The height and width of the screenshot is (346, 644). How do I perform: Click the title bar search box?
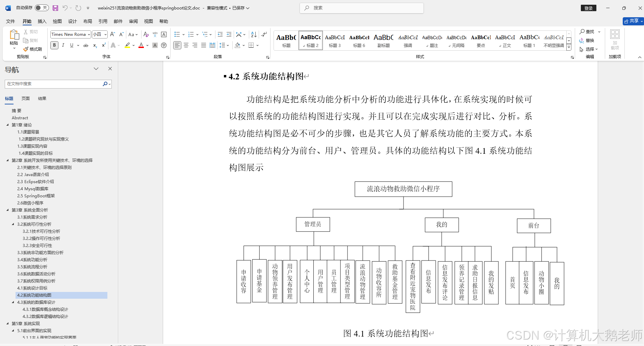pyautogui.click(x=362, y=8)
